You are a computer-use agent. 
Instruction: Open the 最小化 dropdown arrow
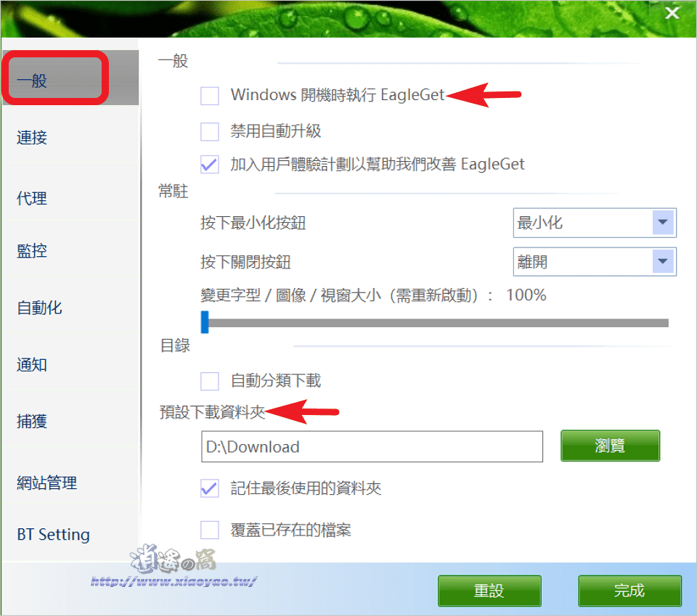click(663, 223)
